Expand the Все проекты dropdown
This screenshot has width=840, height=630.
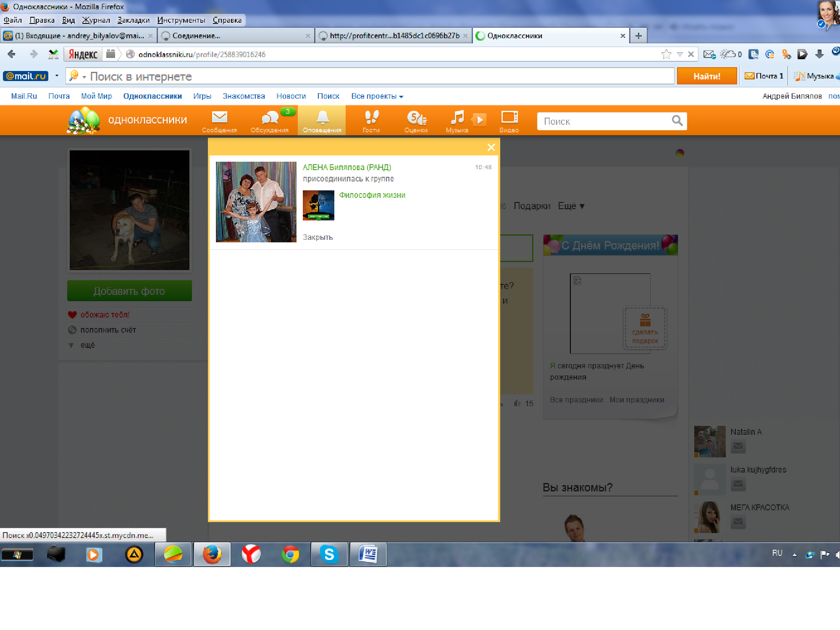click(x=377, y=96)
